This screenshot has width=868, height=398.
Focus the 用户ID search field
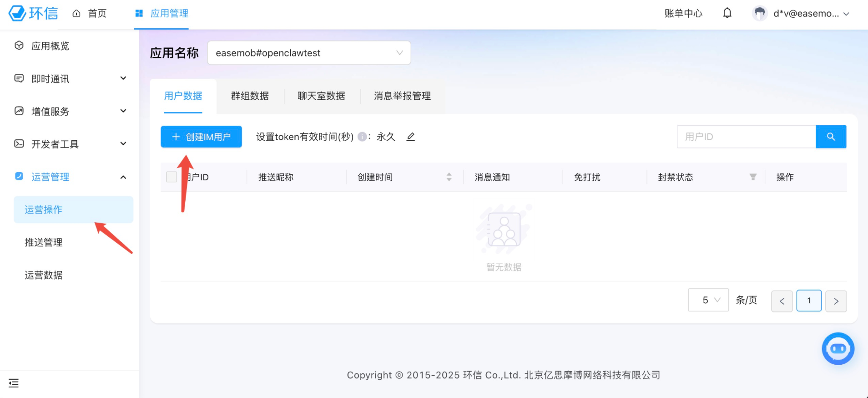click(746, 137)
